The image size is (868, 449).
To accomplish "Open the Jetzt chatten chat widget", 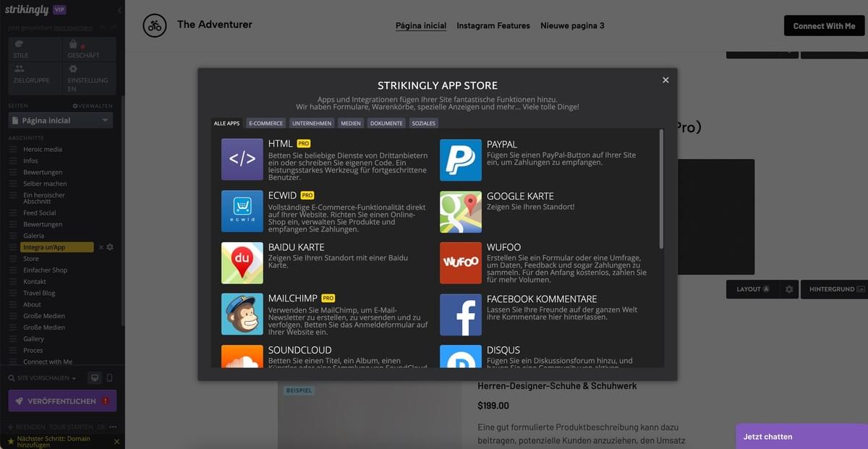I will pyautogui.click(x=801, y=436).
